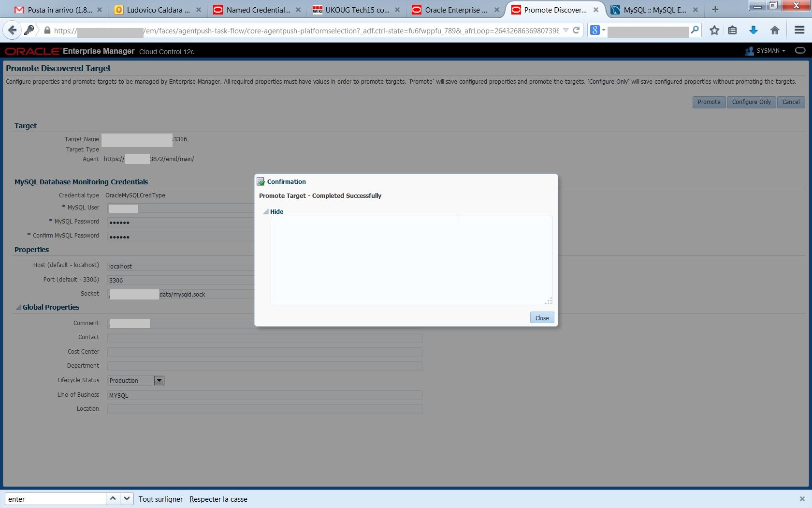The image size is (812, 508).
Task: Click the Department field
Action: (x=265, y=366)
